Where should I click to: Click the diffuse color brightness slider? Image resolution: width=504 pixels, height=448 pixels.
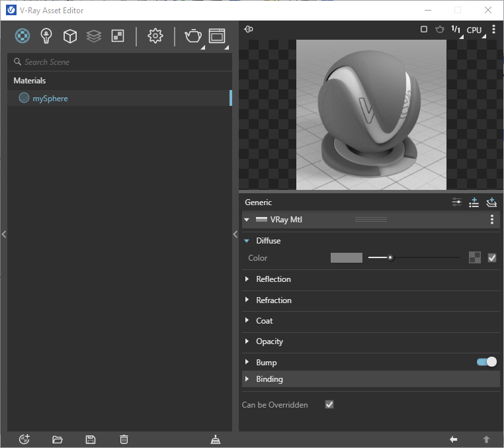pos(414,257)
